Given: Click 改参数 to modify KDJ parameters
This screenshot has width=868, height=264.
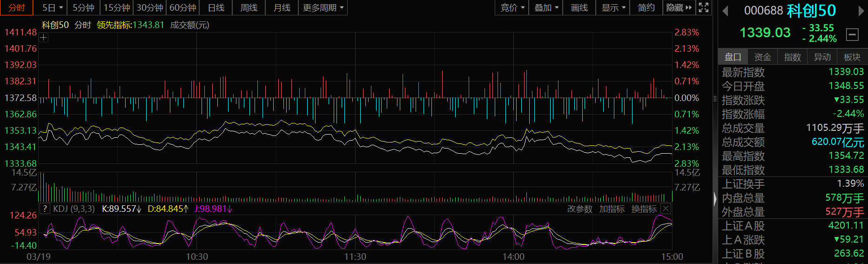Looking at the screenshot, I should [579, 209].
